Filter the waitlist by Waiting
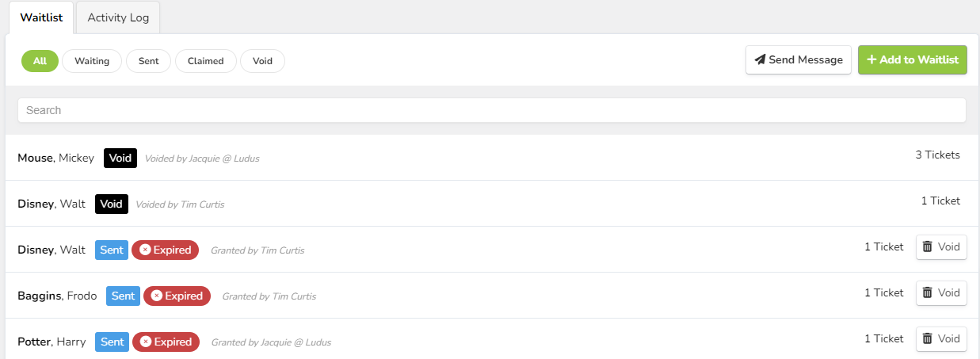980x359 pixels. tap(92, 61)
